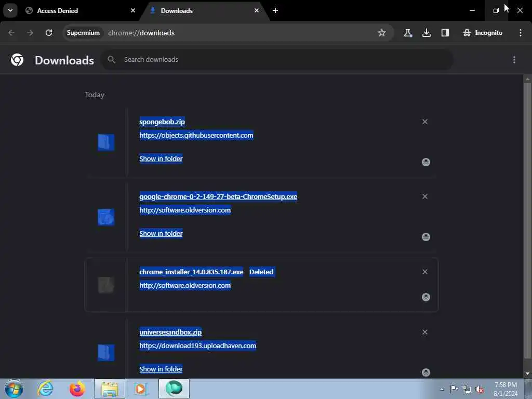
Task: Click the taskbar clock showing 7:58 PM
Action: pyautogui.click(x=506, y=389)
